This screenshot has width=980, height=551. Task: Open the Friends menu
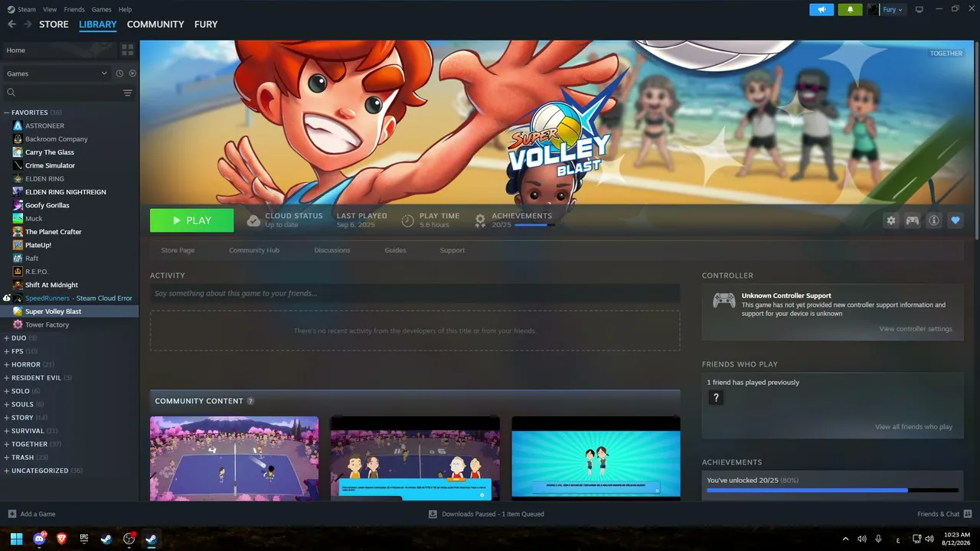point(74,9)
